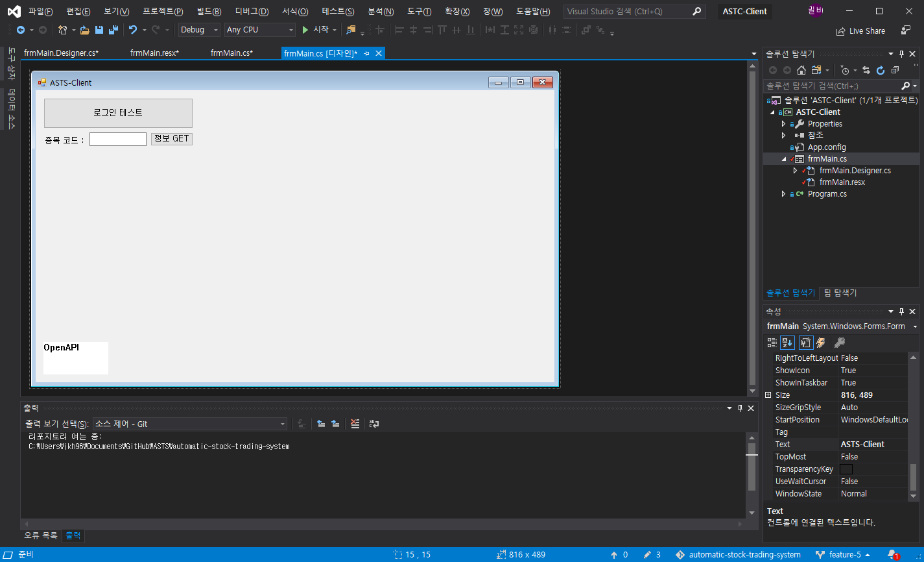Collapse all items in Solution Explorer
Viewport: 924px width, 562px height.
point(895,70)
